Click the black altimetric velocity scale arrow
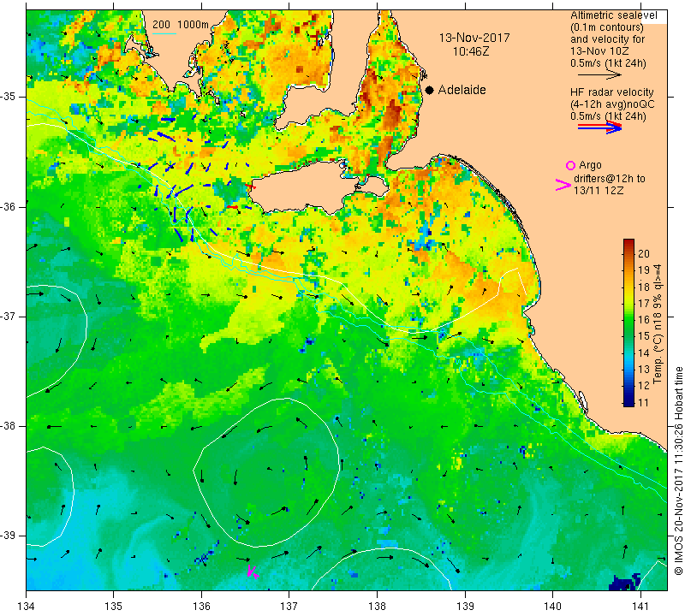 [599, 75]
